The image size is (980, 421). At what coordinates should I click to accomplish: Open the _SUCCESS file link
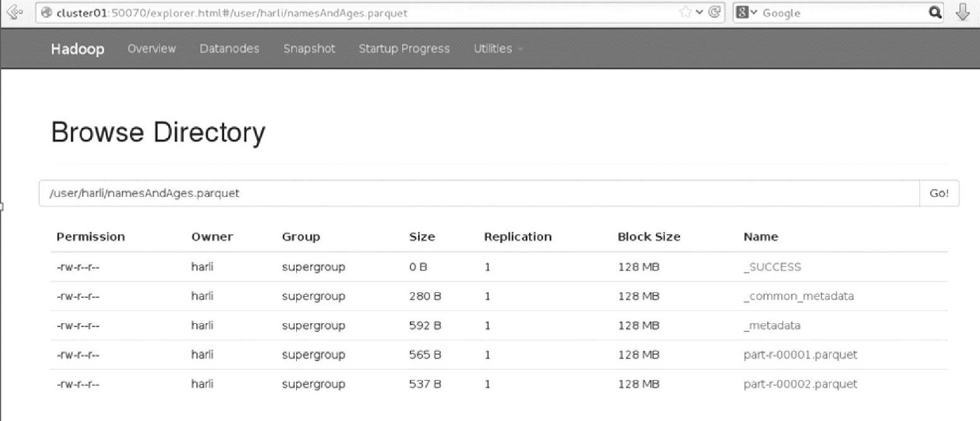772,267
